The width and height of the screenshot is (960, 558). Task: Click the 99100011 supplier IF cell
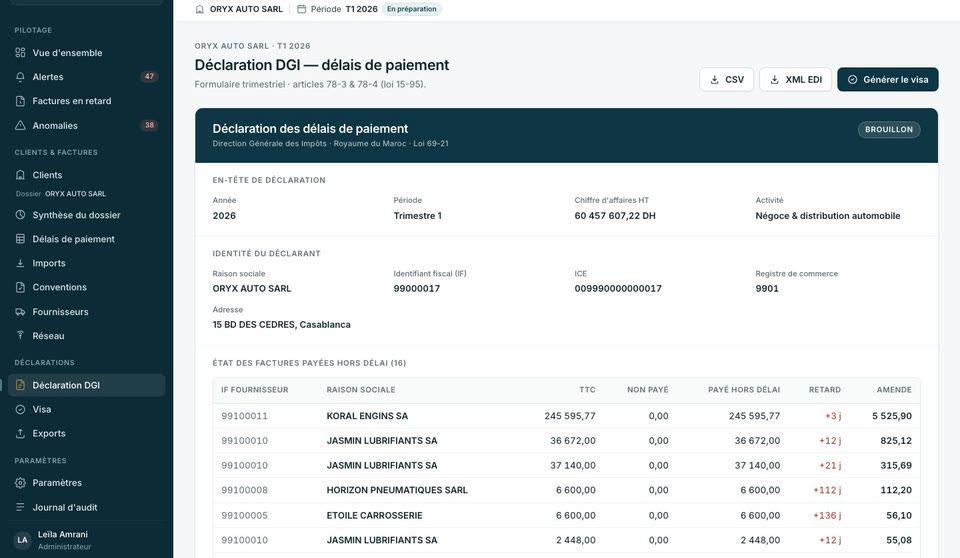244,416
